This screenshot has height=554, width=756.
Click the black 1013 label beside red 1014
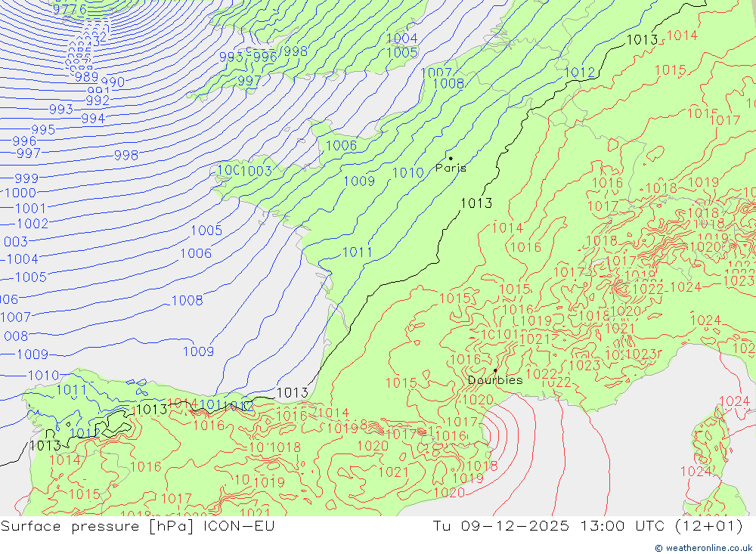(x=642, y=40)
